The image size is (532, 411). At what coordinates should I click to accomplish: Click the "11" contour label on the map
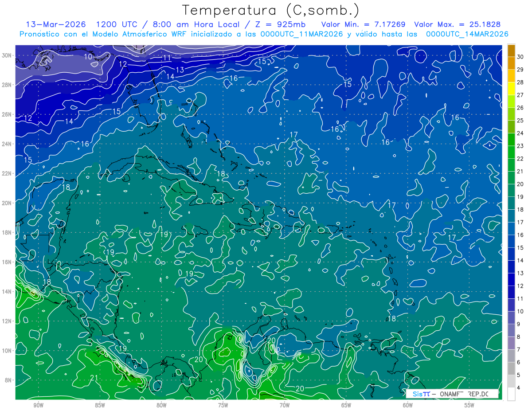[x=167, y=58]
